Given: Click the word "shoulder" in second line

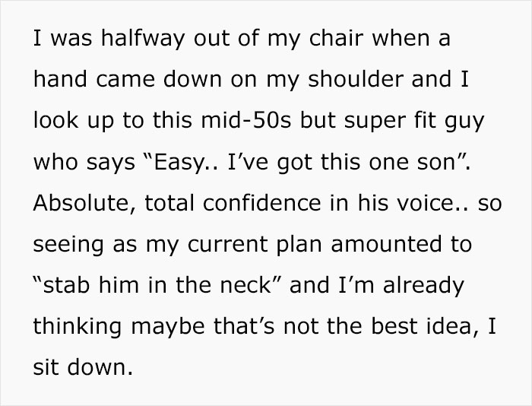Looking at the screenshot, I should pos(356,79).
